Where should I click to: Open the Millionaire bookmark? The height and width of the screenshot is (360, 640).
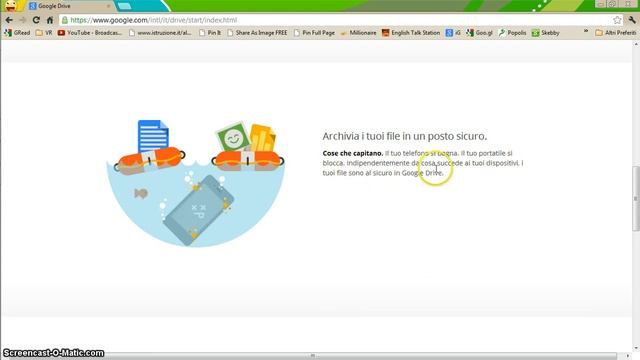(358, 33)
